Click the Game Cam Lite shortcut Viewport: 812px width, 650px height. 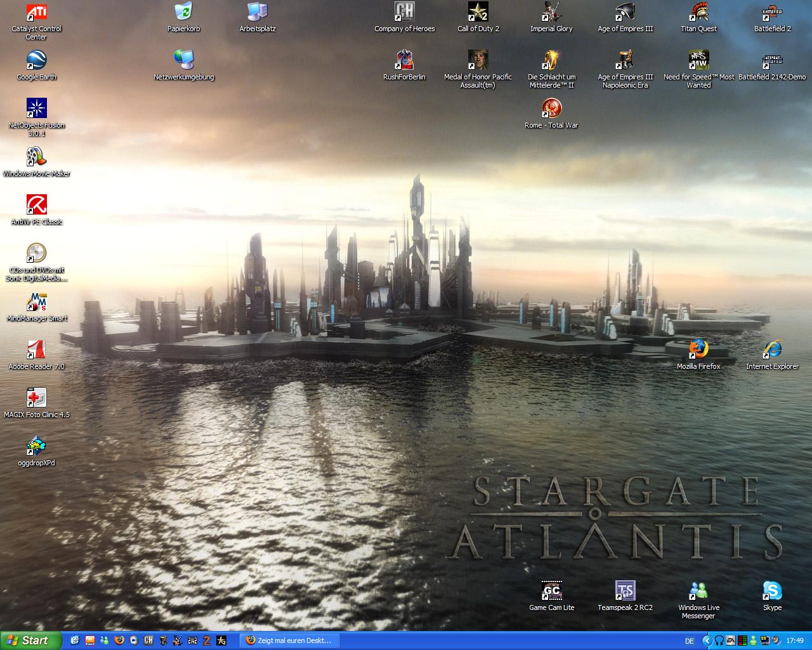point(551,591)
